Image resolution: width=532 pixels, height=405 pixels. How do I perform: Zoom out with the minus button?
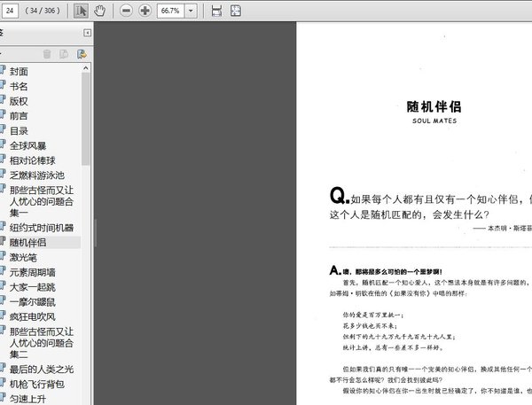tap(126, 11)
